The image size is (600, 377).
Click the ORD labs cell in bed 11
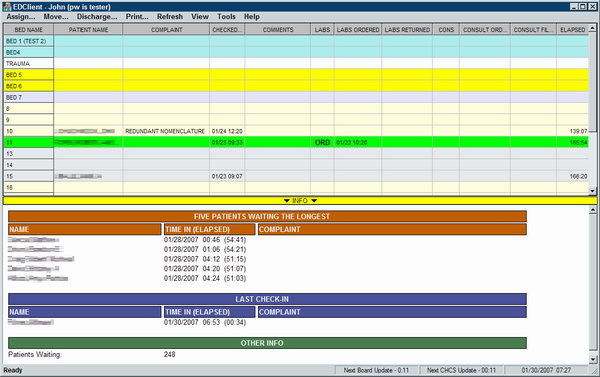[322, 142]
